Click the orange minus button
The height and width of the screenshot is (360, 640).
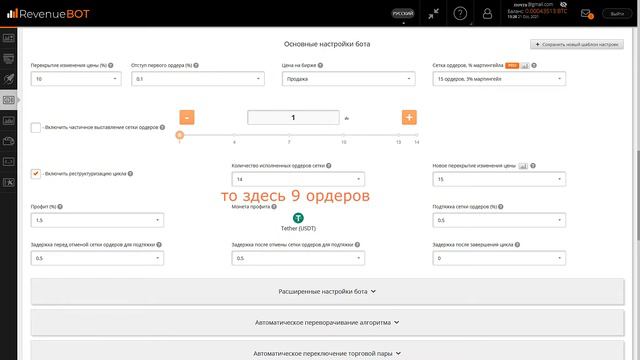coord(187,118)
